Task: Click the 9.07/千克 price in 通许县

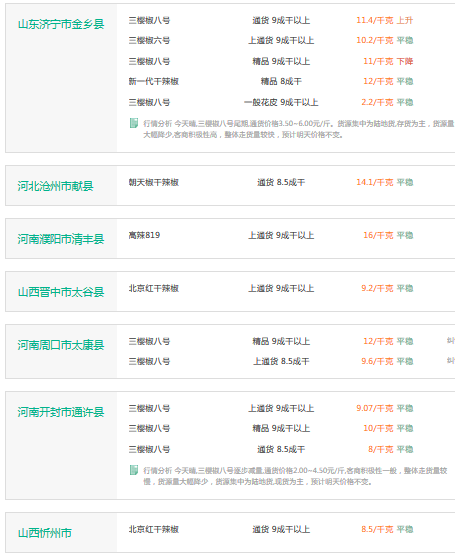Action: tap(375, 408)
